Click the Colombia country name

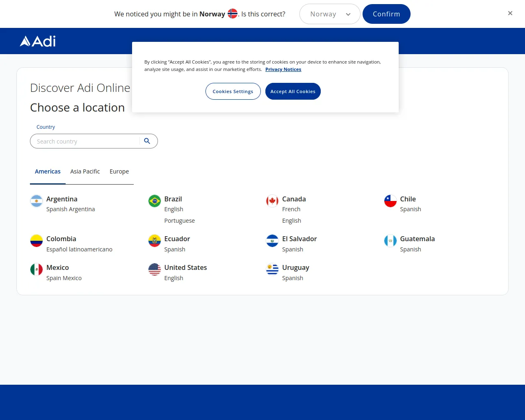(61, 239)
